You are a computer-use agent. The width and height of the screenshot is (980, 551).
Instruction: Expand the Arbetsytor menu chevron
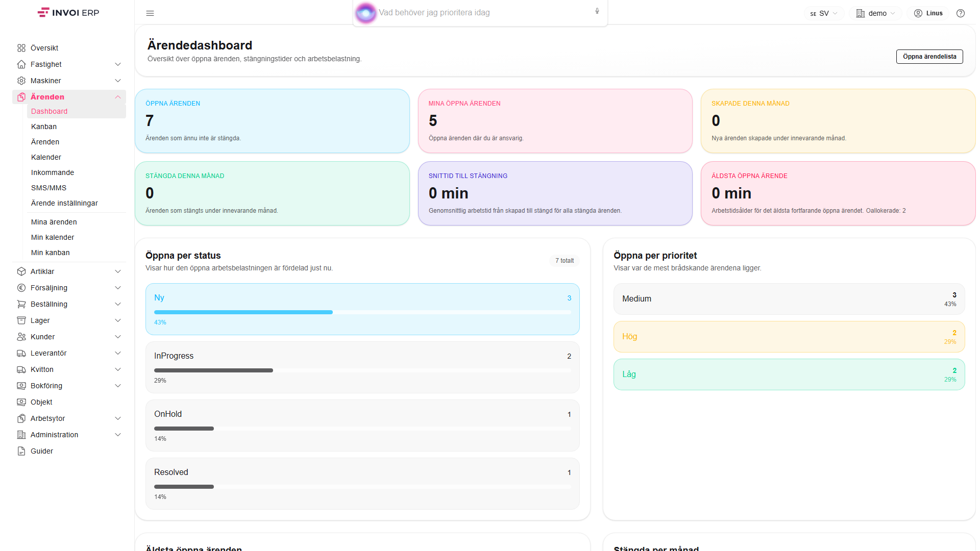pos(118,418)
